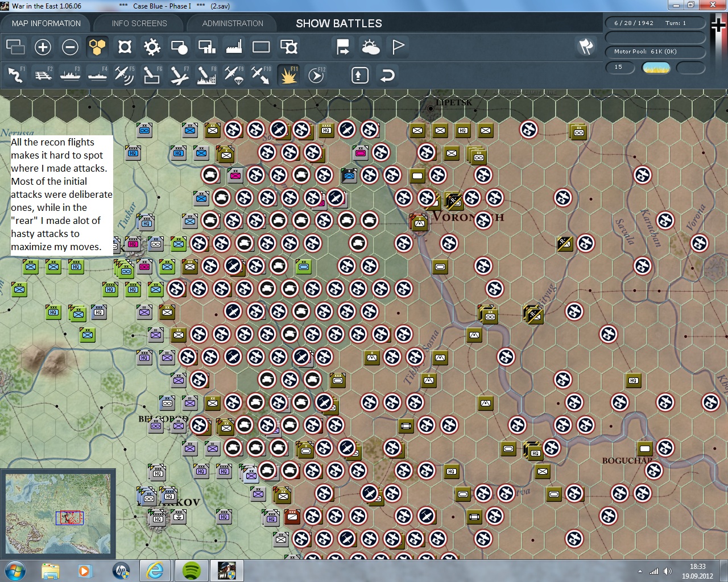
Task: Select the F5 air recon mode
Action: tap(125, 75)
